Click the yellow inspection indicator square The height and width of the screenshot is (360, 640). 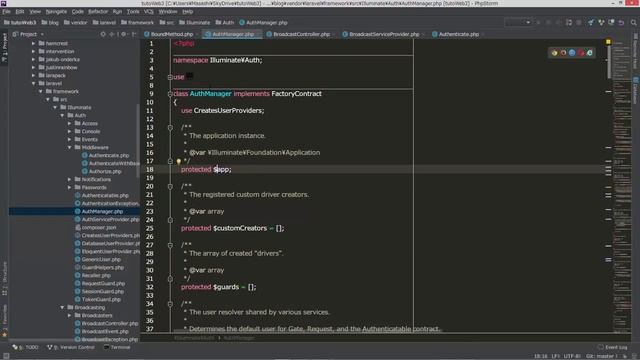(x=608, y=42)
